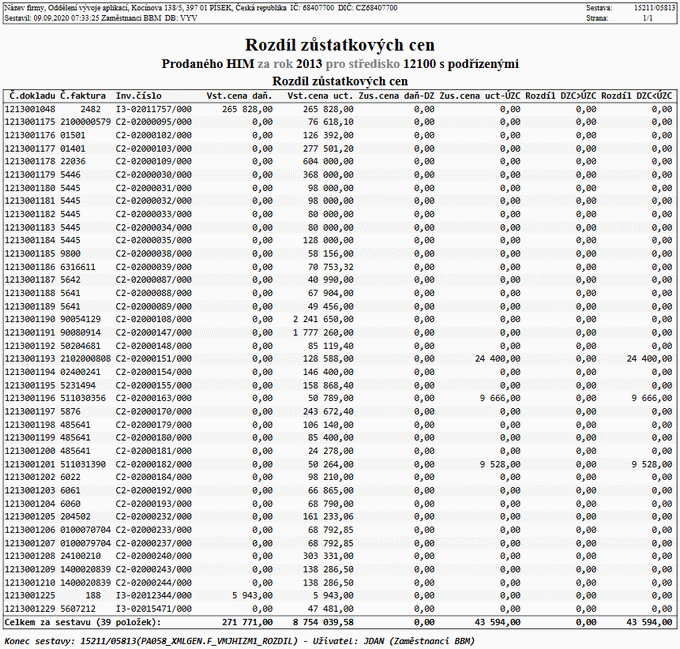Click invoice number 24100210
The image size is (680, 649).
pos(80,556)
